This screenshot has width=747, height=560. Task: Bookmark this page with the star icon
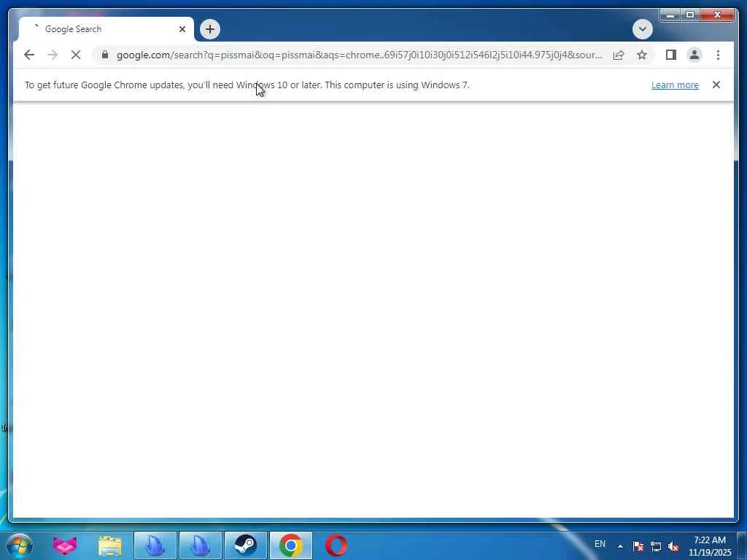pos(642,55)
